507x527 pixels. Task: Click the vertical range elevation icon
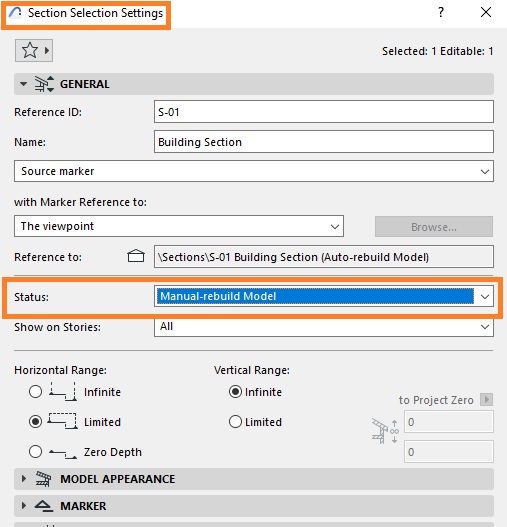point(385,431)
